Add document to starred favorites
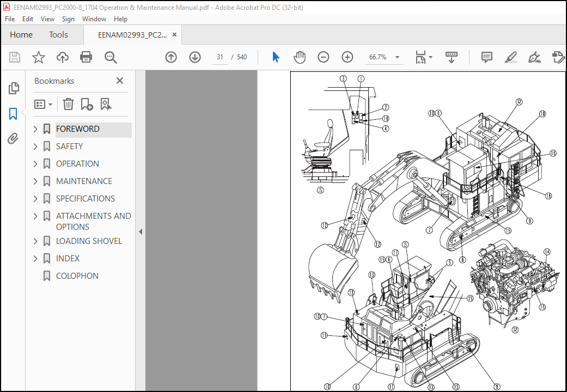This screenshot has width=567, height=392. [38, 57]
